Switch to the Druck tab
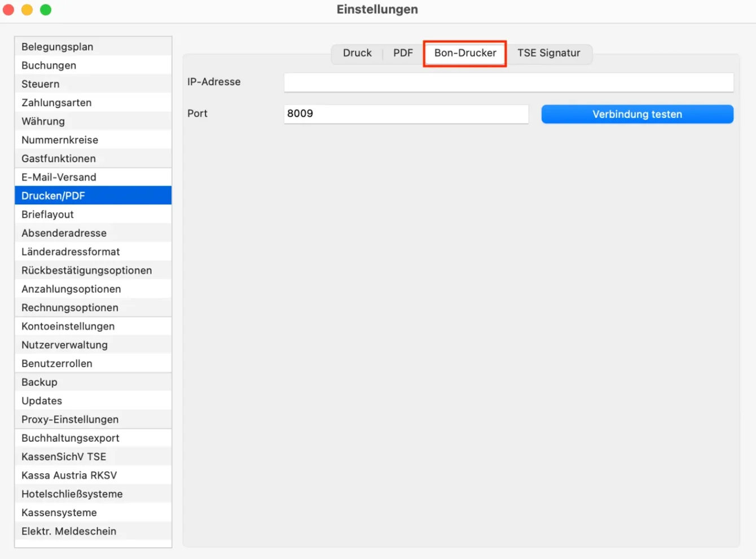This screenshot has width=756, height=559. tap(357, 53)
